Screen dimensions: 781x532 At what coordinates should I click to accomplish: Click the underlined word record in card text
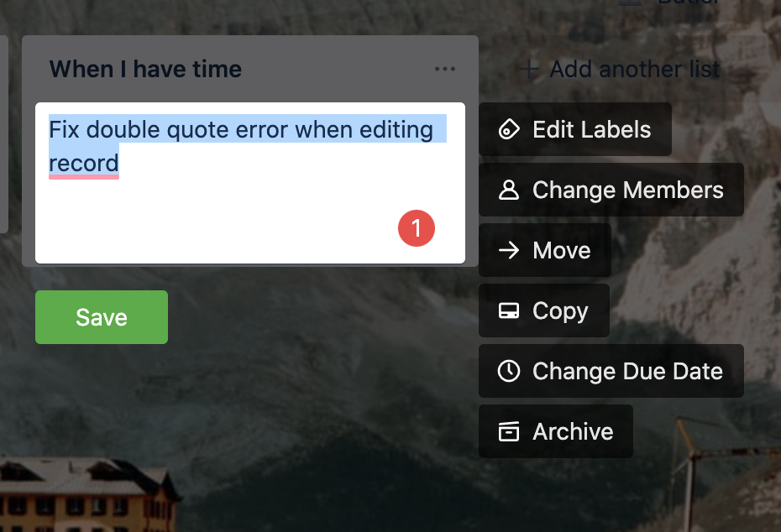[84, 164]
